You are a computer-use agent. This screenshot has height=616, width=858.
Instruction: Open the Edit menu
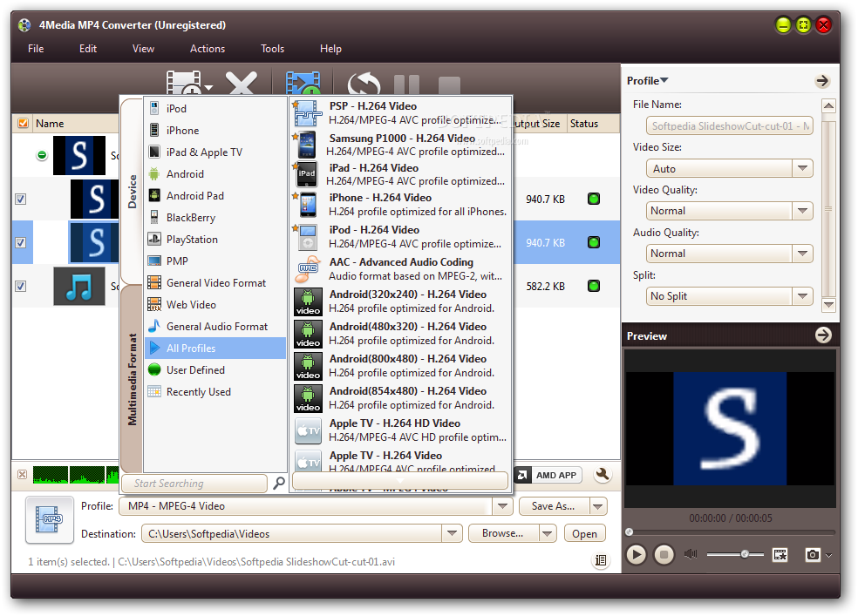87,49
